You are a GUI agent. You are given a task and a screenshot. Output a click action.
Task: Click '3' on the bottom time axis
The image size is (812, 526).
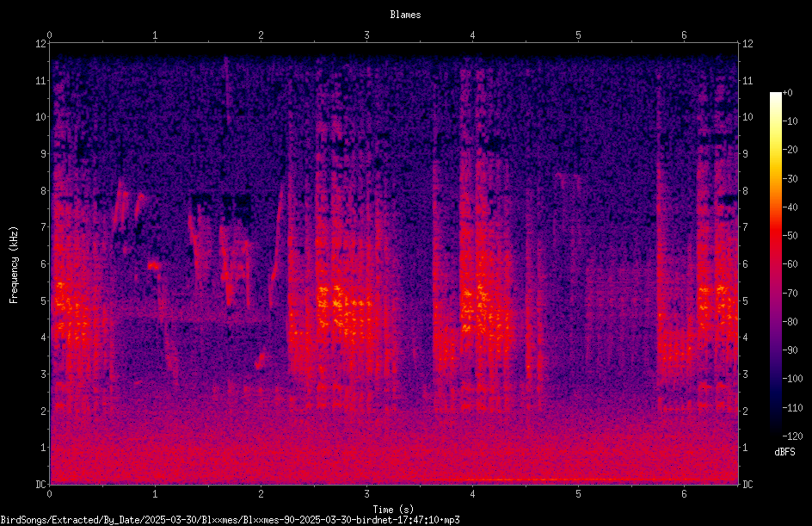366,494
